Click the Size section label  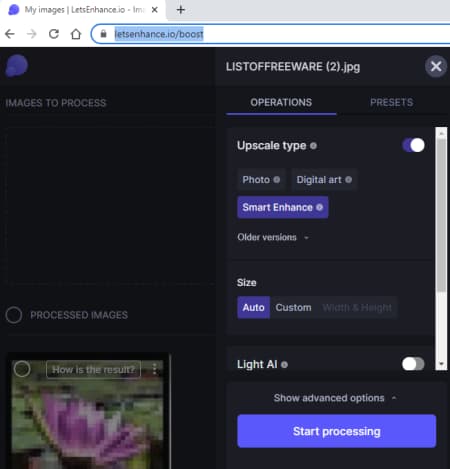(246, 283)
